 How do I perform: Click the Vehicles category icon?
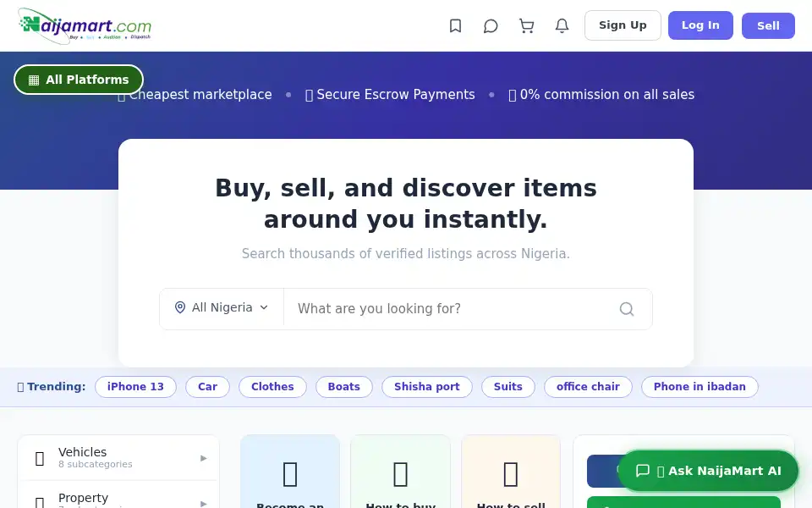click(40, 458)
